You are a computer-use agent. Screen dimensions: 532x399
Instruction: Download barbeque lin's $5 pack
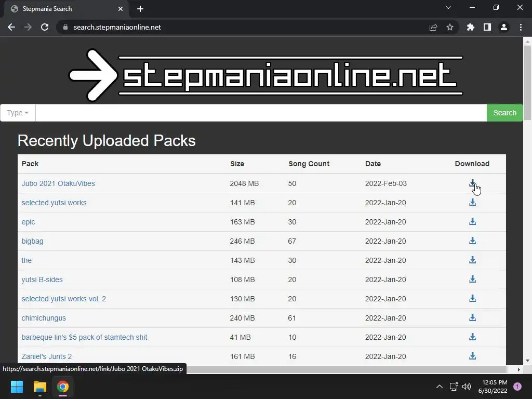(x=472, y=337)
